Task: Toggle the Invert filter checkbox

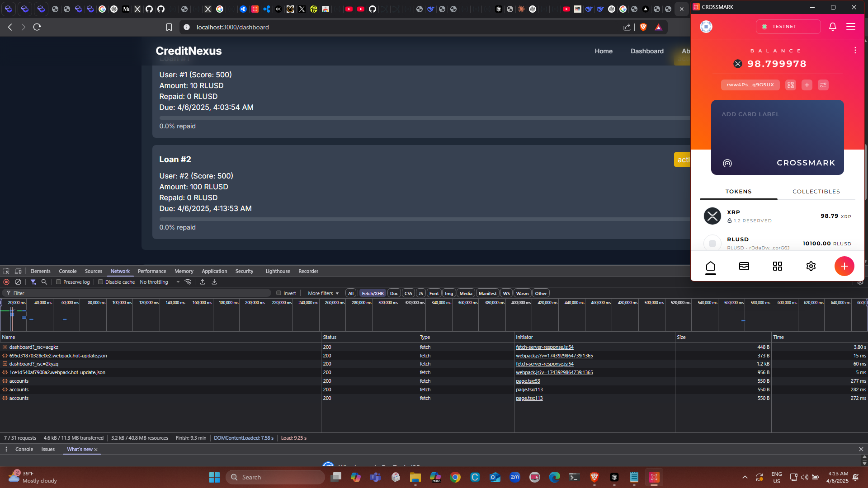Action: coord(279,293)
